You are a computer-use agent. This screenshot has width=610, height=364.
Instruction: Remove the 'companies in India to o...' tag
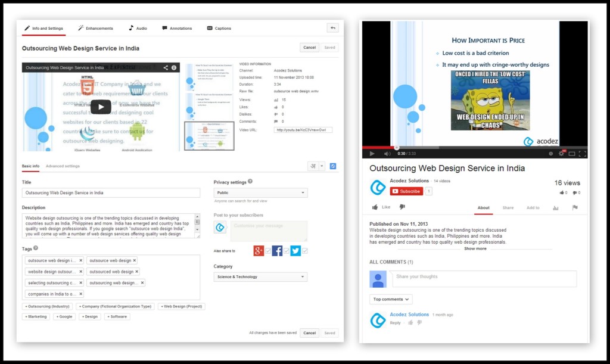80,294
